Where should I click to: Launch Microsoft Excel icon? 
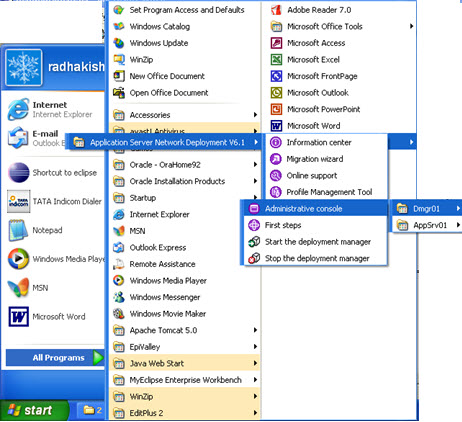[x=276, y=60]
